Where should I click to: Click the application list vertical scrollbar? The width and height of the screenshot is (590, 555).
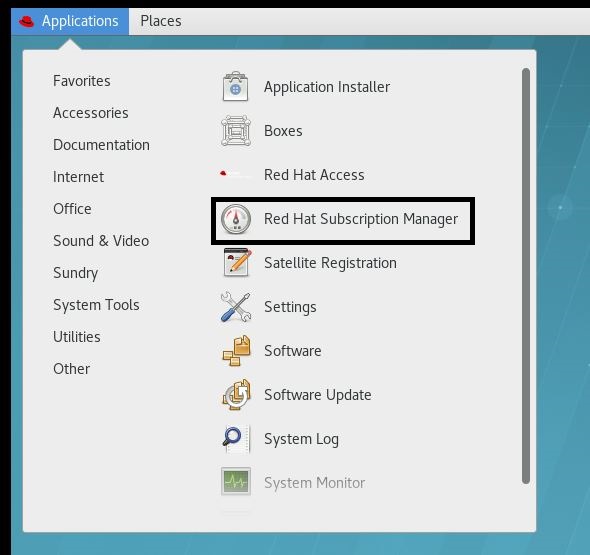[x=526, y=276]
